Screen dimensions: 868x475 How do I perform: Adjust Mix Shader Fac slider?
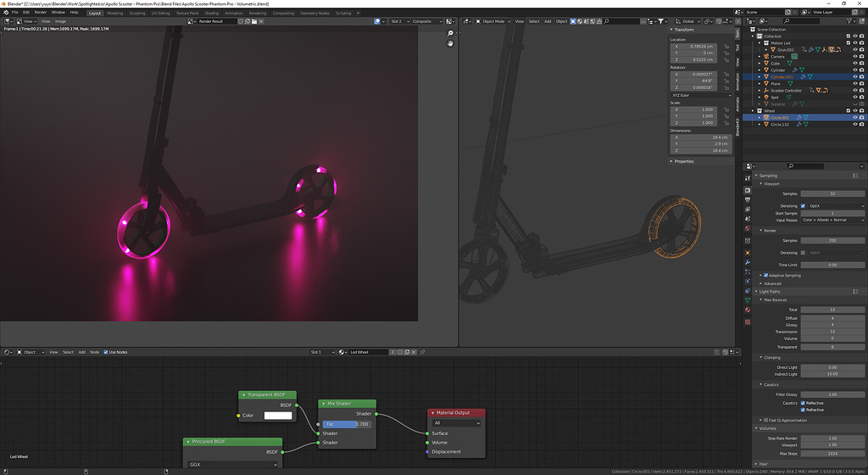pos(347,424)
